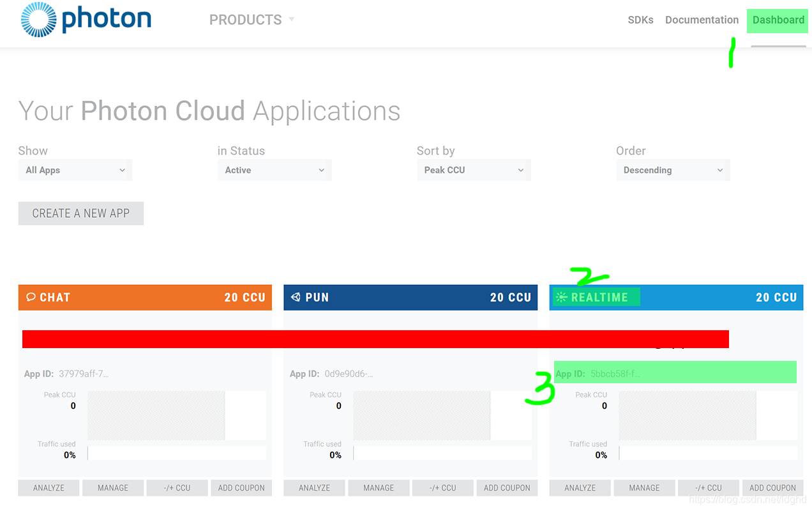Click MANAGE on the PUN app
The width and height of the screenshot is (812, 511).
[x=379, y=487]
